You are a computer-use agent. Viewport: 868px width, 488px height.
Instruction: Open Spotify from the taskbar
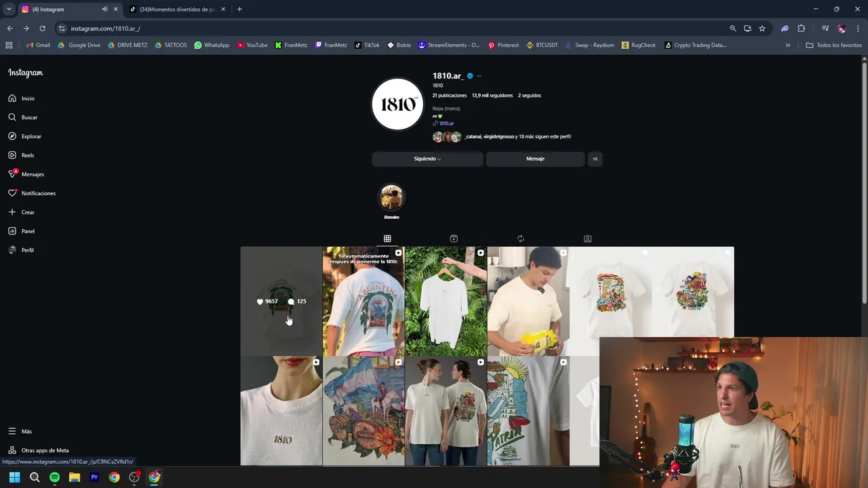[x=54, y=477]
